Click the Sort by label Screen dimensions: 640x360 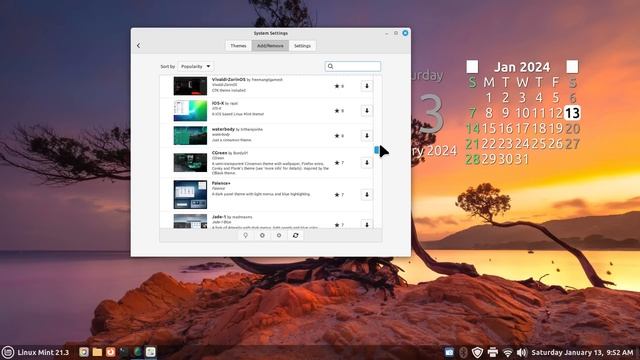168,66
